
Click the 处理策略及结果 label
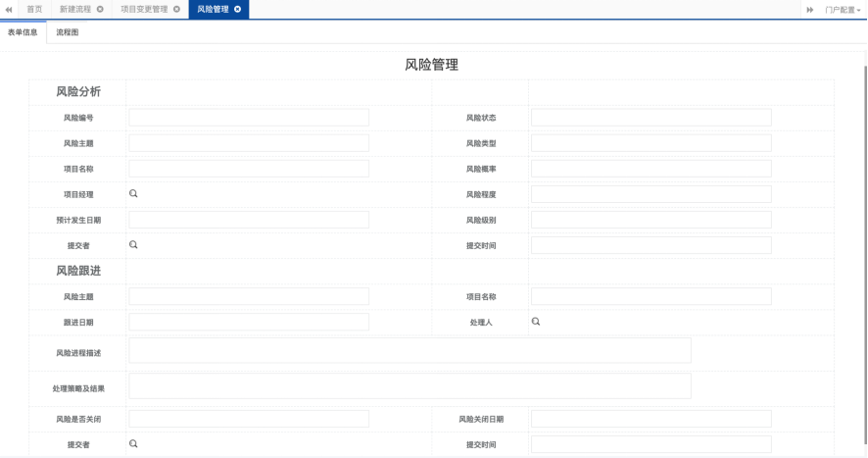[78, 388]
